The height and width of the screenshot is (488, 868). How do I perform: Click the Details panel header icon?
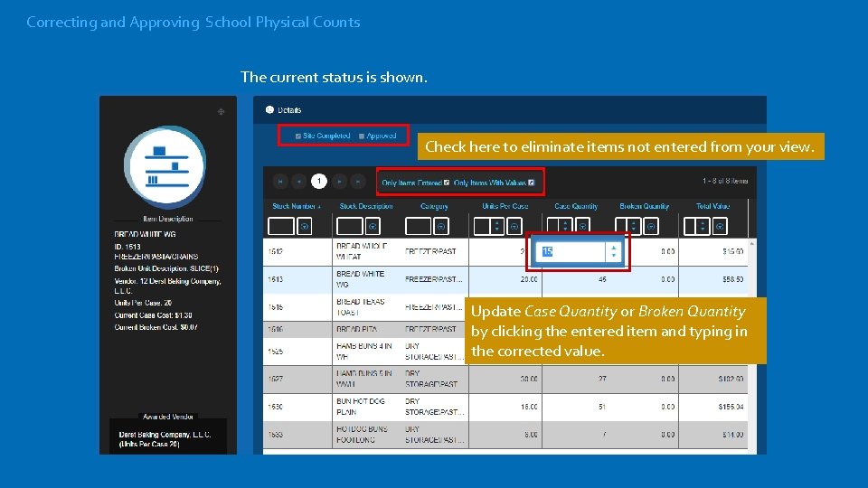coord(269,109)
